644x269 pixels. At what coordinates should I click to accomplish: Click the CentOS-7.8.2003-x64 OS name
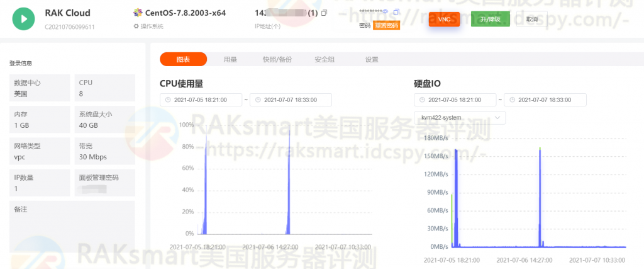point(186,13)
